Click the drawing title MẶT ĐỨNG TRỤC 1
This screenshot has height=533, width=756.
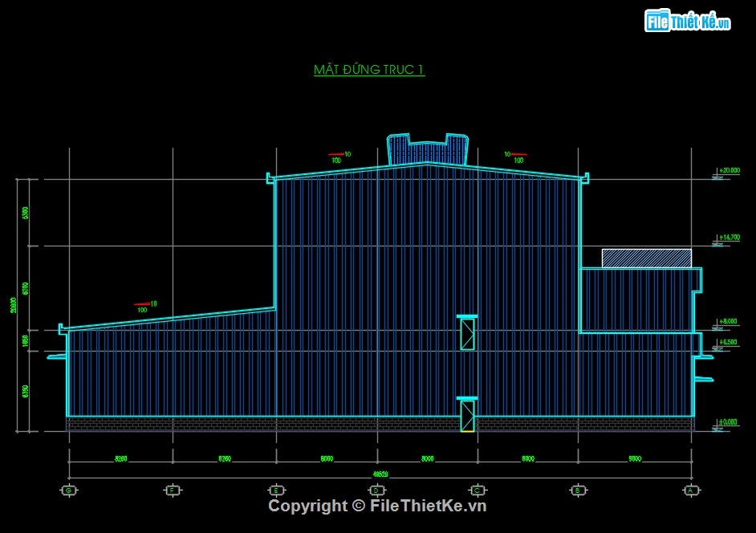(x=369, y=70)
